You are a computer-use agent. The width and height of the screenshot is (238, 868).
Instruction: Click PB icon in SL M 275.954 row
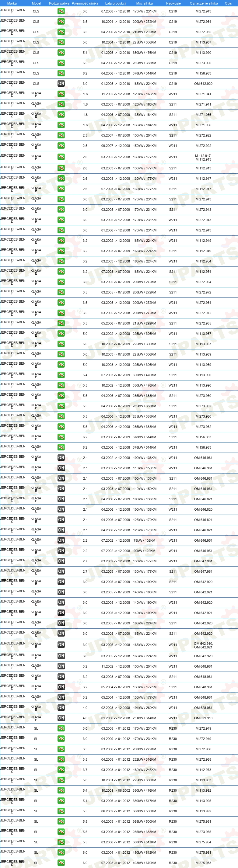(61, 842)
